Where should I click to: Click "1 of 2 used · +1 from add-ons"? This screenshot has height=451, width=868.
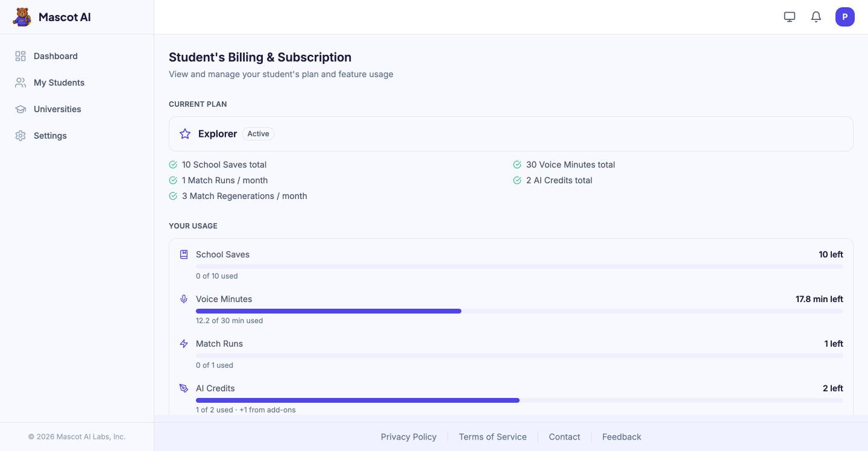pos(246,410)
